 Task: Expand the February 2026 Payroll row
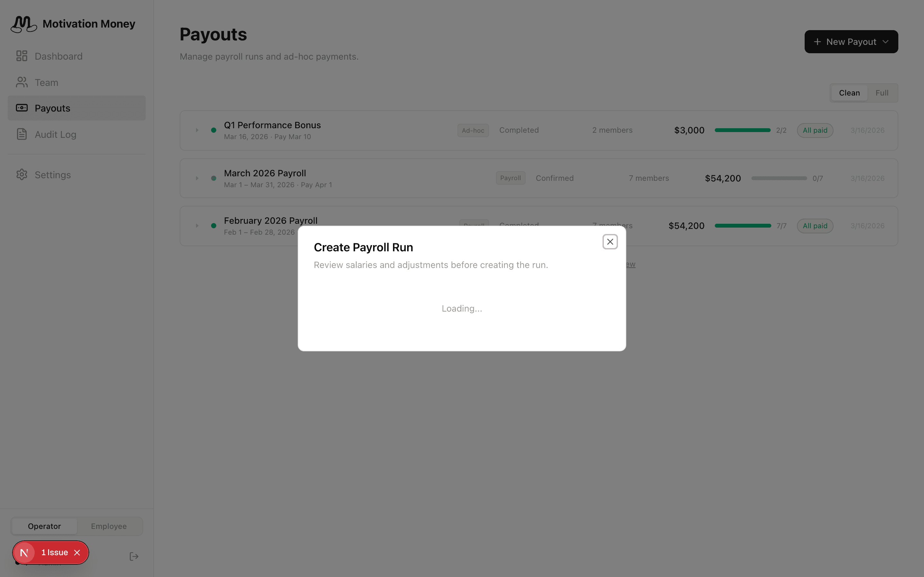[197, 226]
